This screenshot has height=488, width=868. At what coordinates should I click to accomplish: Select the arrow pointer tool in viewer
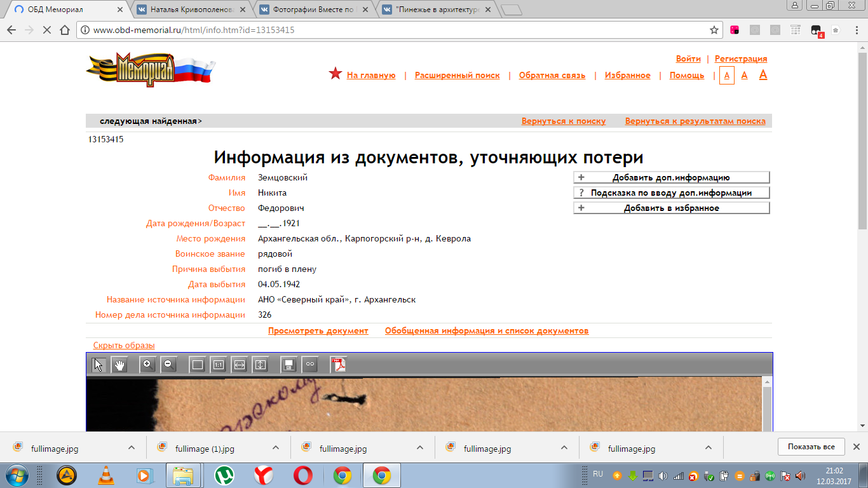[99, 365]
